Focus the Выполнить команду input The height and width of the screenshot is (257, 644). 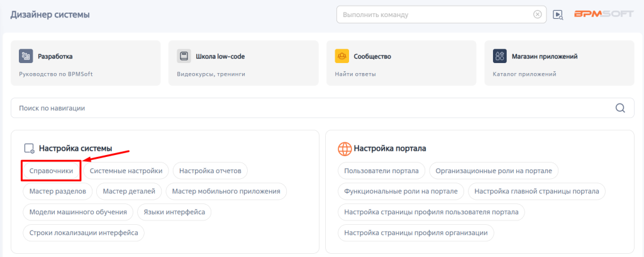tap(441, 14)
